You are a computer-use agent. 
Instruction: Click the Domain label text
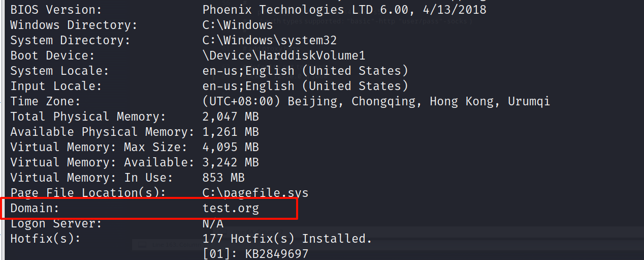(35, 208)
